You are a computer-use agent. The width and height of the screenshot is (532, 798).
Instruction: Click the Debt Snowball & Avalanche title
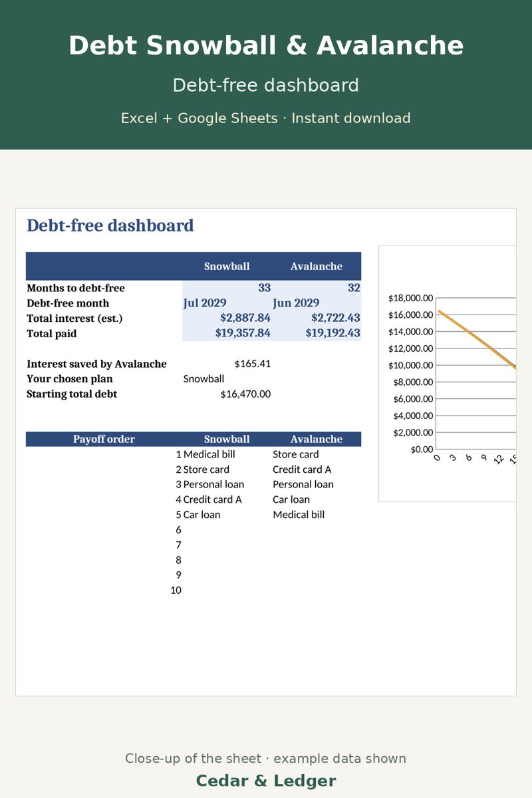pos(266,46)
